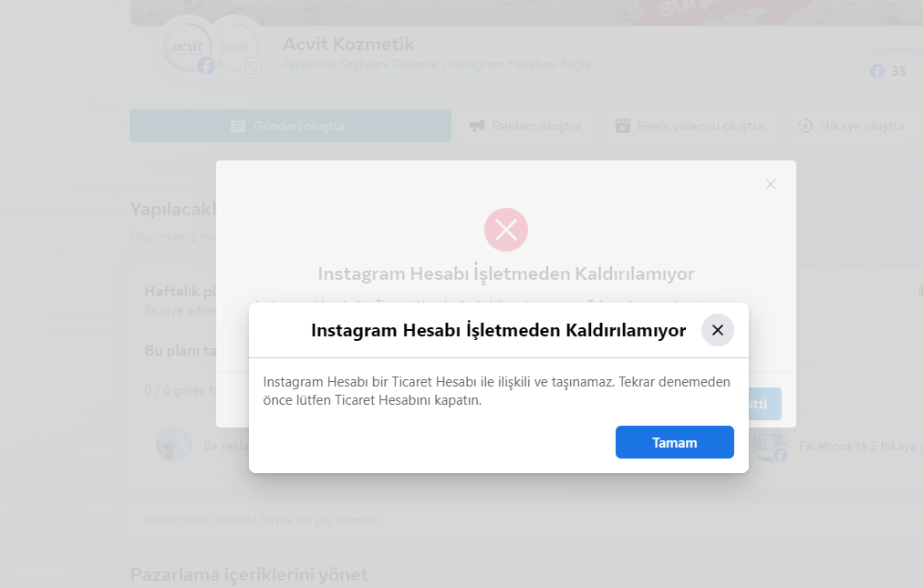This screenshot has height=588, width=923.
Task: Click the Gönderi oluştur button
Action: coord(290,126)
